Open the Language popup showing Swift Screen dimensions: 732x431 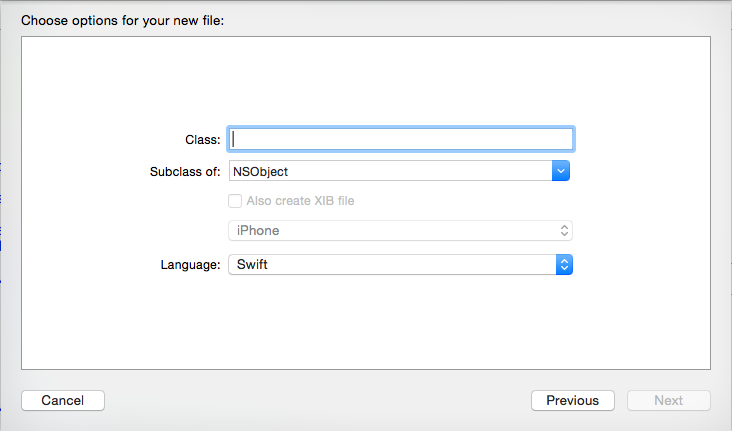pyautogui.click(x=400, y=264)
